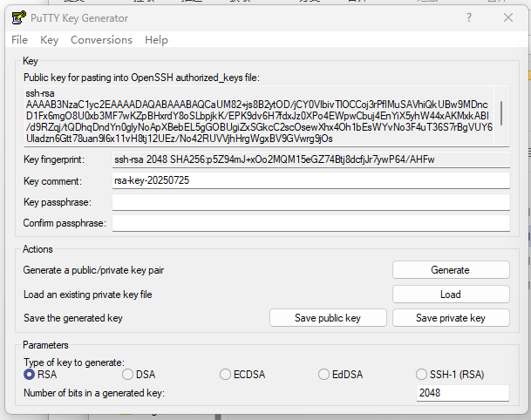The image size is (531, 420).
Task: Click into the Key comment field
Action: (x=310, y=180)
